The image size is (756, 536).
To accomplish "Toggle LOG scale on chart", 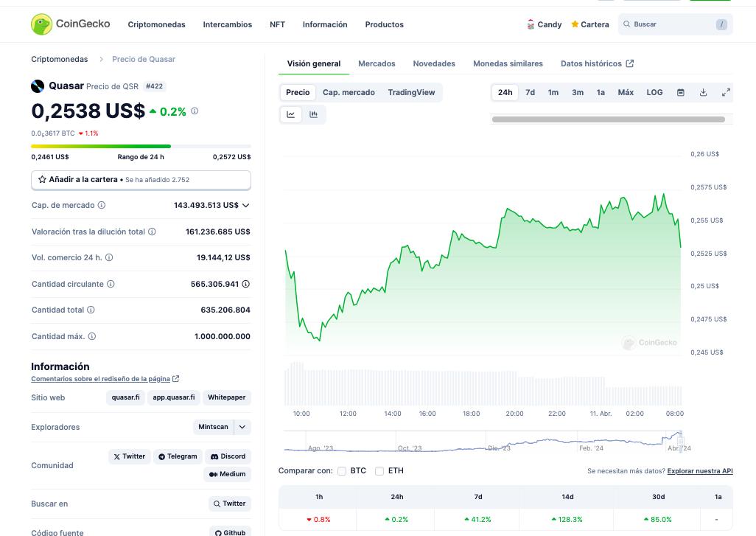I will click(x=654, y=92).
